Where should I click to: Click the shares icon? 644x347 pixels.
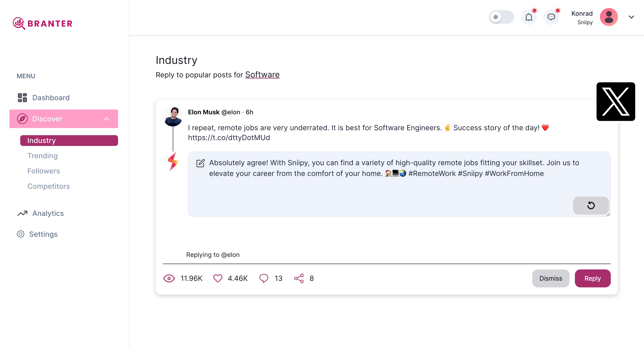coord(299,278)
